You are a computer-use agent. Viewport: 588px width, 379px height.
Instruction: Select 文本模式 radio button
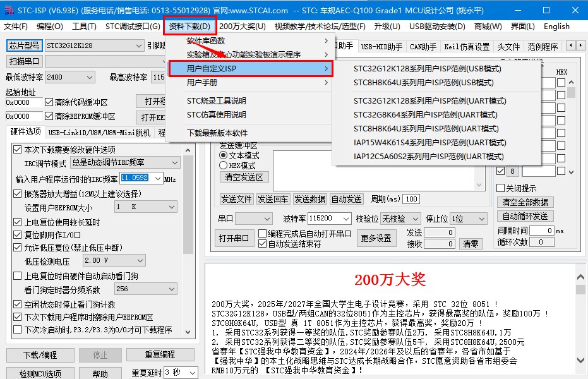coord(224,155)
